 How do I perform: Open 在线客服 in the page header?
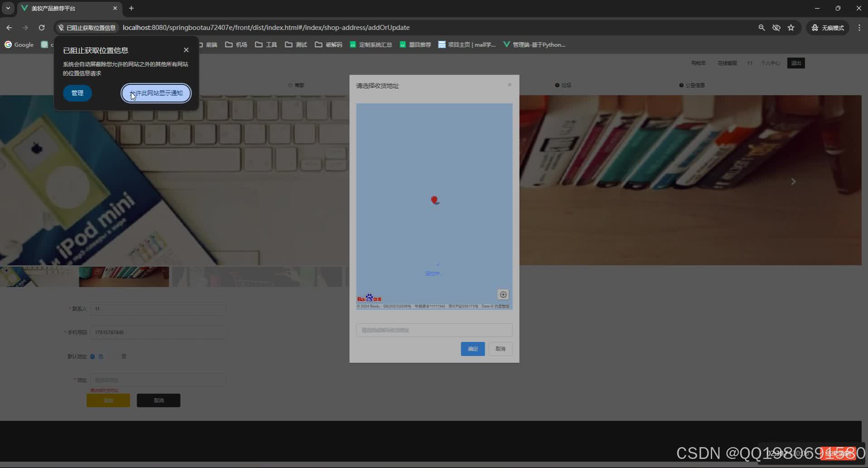(727, 63)
